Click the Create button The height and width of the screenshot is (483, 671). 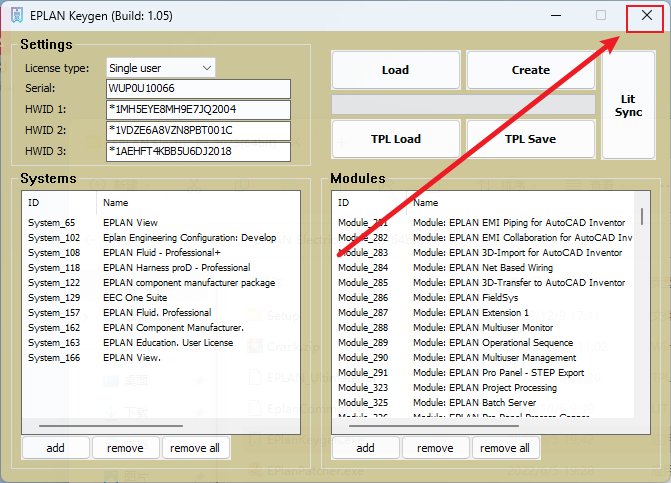coord(531,70)
